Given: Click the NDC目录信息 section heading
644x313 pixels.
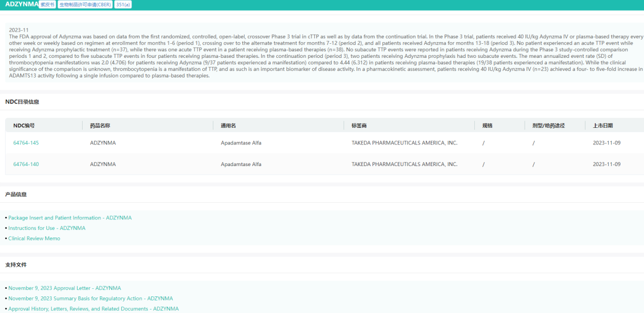Looking at the screenshot, I should point(22,102).
